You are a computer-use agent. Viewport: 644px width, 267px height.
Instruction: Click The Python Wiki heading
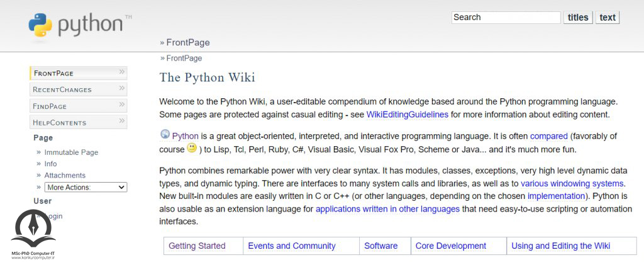coord(207,77)
